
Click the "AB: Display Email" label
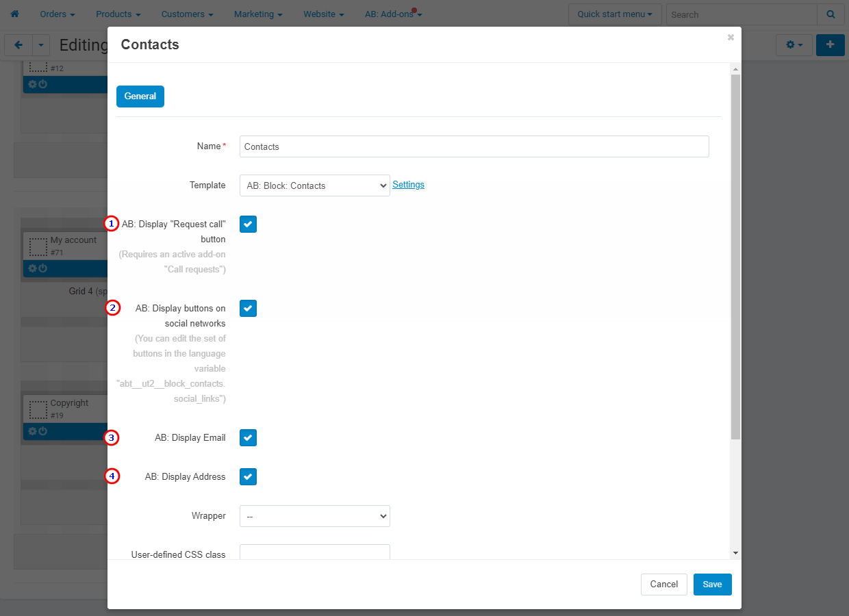point(190,438)
